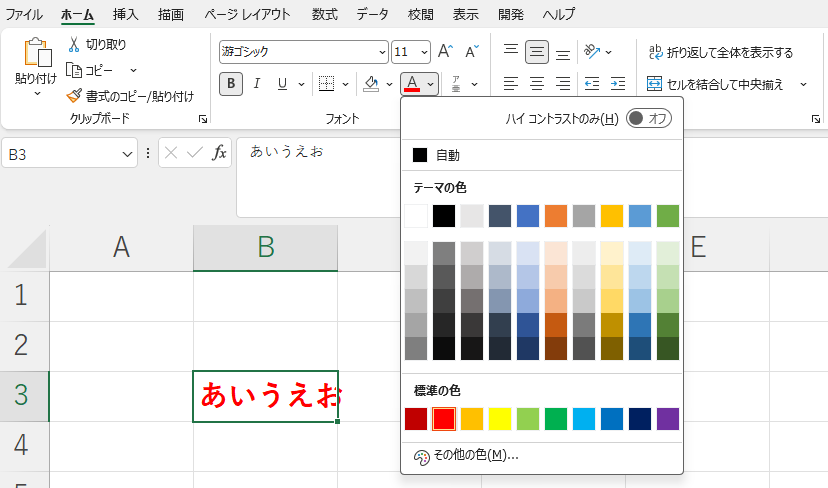Screen dimensions: 828x488
Task: Open the Name Box dropdown
Action: point(127,154)
